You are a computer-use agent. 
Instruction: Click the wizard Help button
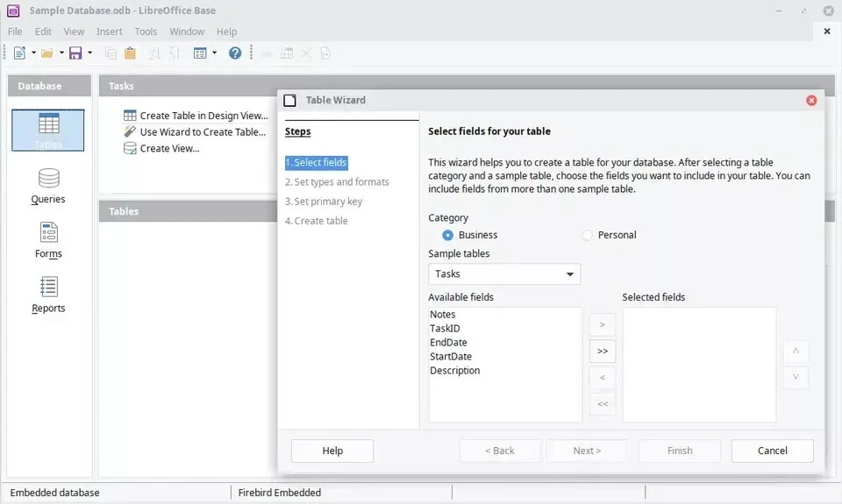tap(332, 451)
